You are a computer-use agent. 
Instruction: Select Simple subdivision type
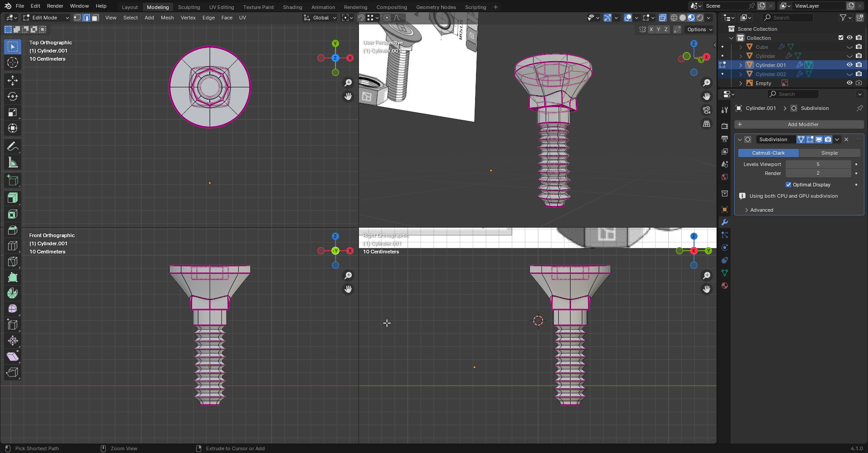(829, 153)
